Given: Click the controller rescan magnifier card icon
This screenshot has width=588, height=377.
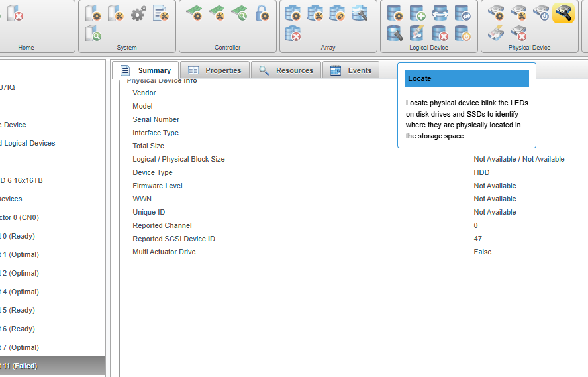Looking at the screenshot, I should coord(239,13).
